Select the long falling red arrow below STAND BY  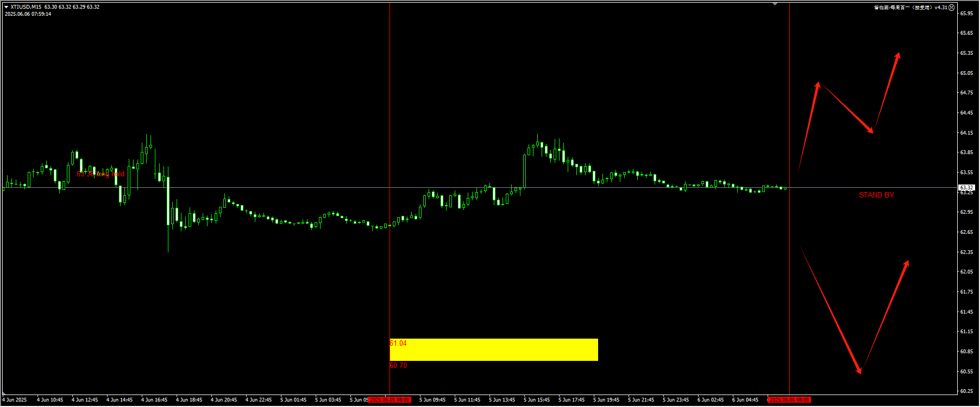[x=831, y=310]
